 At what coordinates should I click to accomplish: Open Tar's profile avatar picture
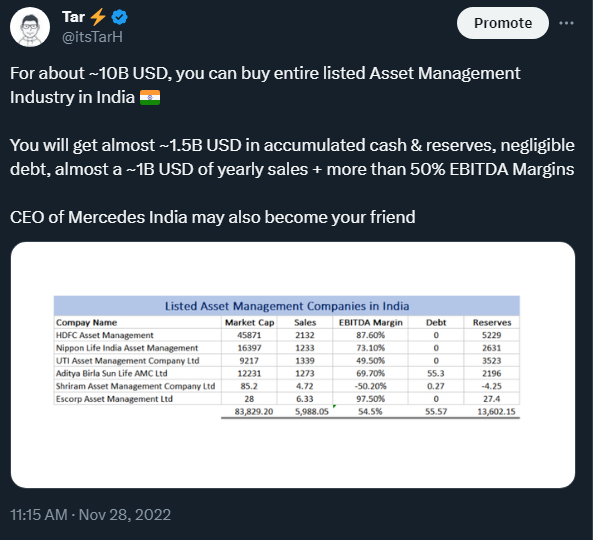[30, 27]
